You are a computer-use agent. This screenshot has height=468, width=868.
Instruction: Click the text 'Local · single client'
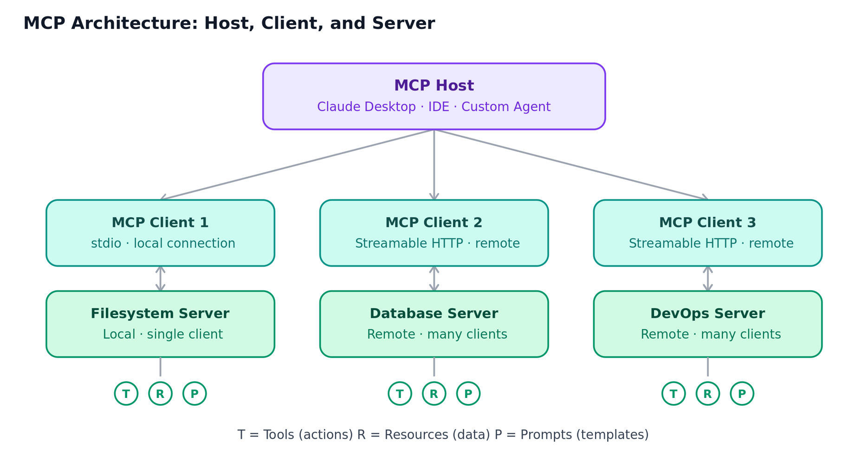(163, 334)
